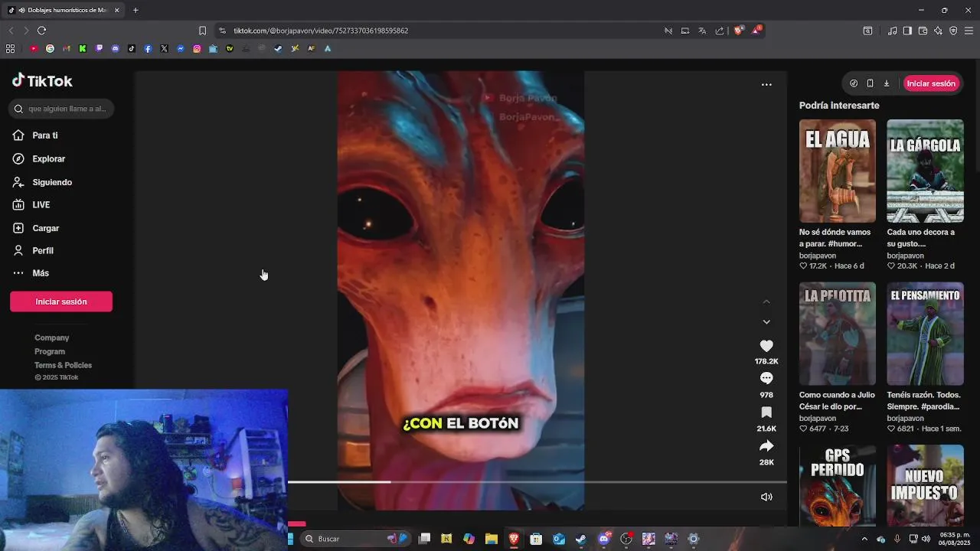Screen dimensions: 980x551
Task: Open the browser hamburger menu
Action: click(x=969, y=31)
